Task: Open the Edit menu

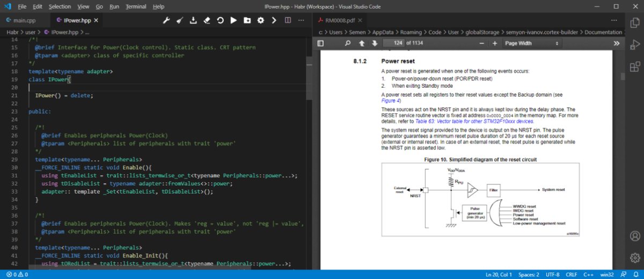Action: click(x=38, y=6)
